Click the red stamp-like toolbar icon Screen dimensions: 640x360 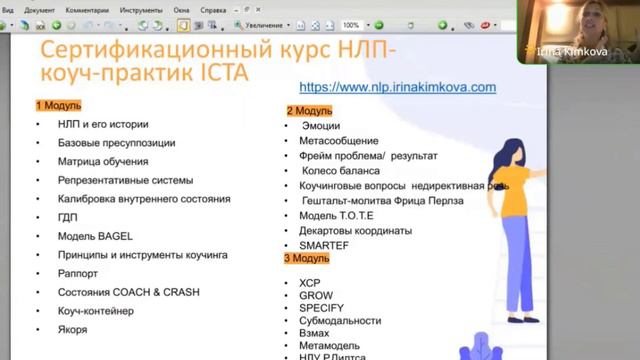[485, 25]
